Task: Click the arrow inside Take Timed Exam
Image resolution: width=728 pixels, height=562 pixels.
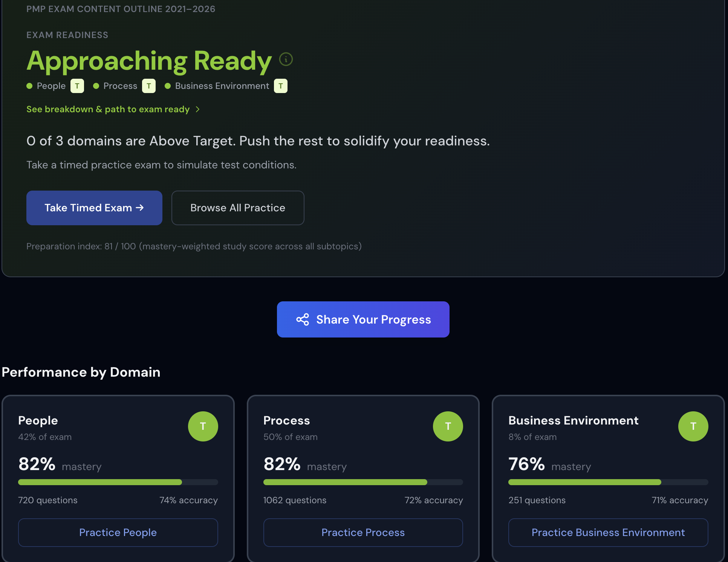Action: tap(140, 208)
